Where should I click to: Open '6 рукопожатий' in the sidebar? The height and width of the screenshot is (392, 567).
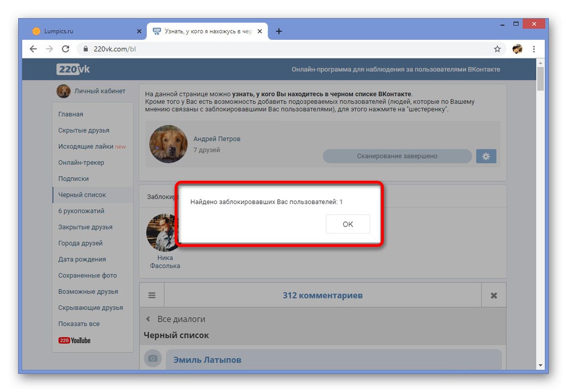81,211
